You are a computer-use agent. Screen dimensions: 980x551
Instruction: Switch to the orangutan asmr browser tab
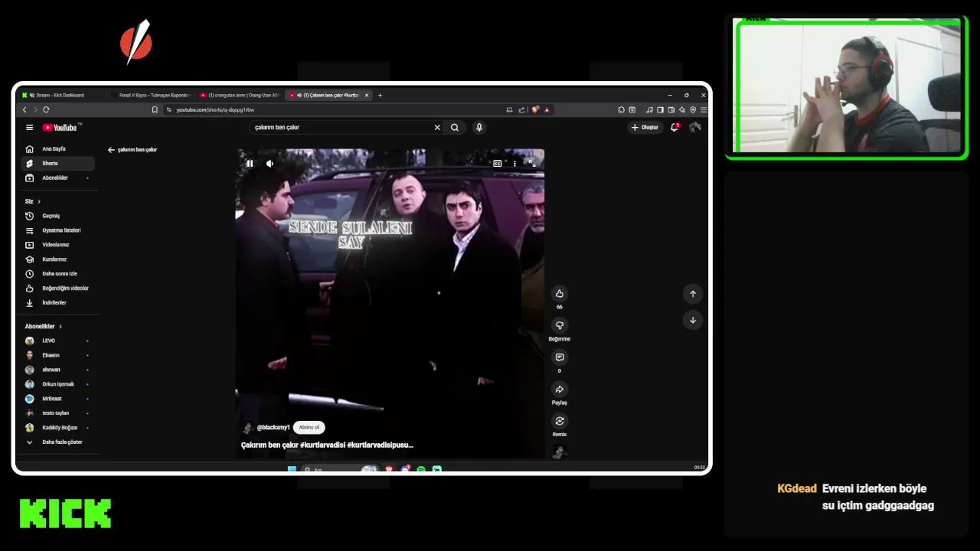(x=240, y=95)
